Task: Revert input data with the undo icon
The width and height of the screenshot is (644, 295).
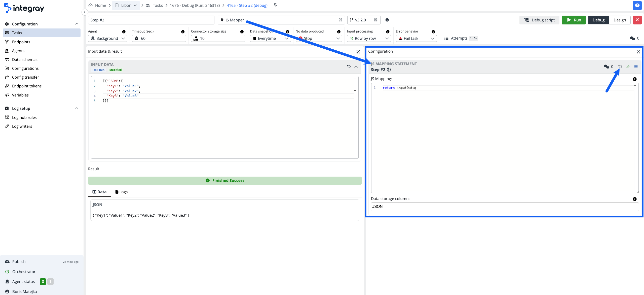Action: click(349, 67)
